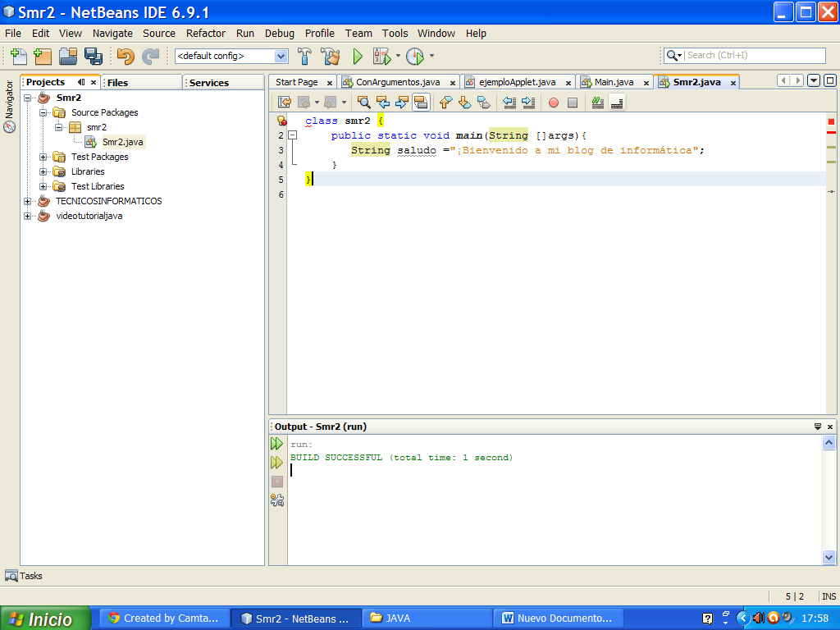Click the Save All toolbar icon
The width and height of the screenshot is (840, 630).
click(94, 56)
